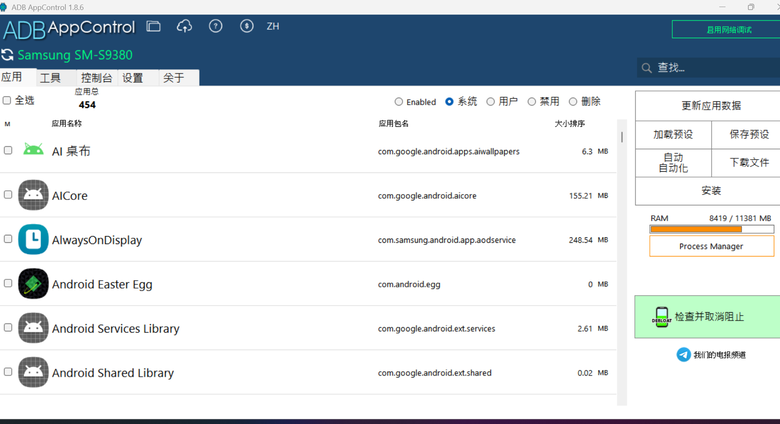Check the AICore row checkbox
The width and height of the screenshot is (780, 424).
point(8,195)
